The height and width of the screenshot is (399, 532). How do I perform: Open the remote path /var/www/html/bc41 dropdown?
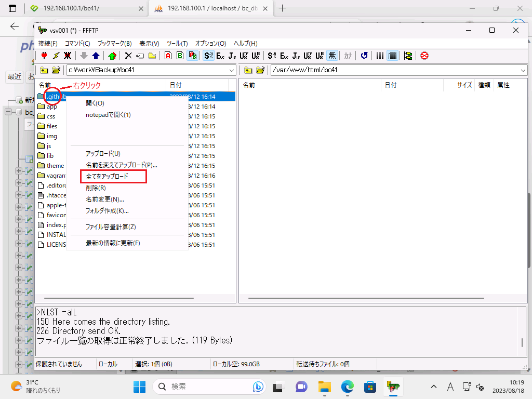click(522, 70)
